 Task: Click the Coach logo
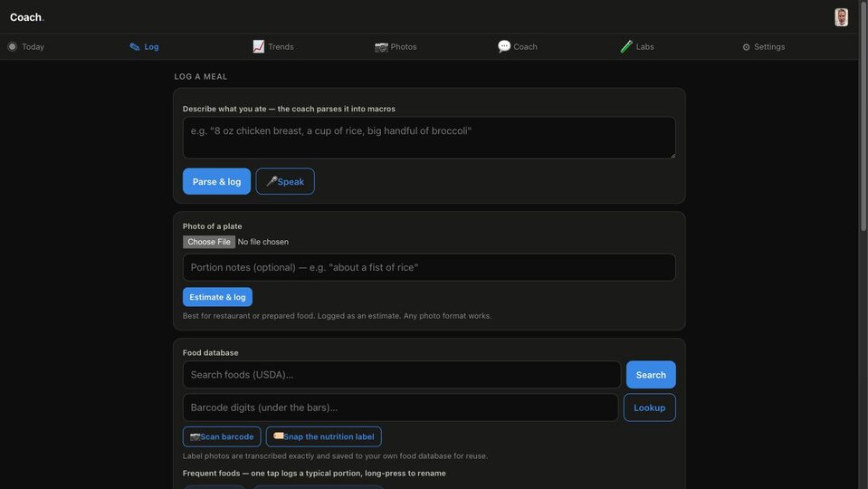coord(26,17)
